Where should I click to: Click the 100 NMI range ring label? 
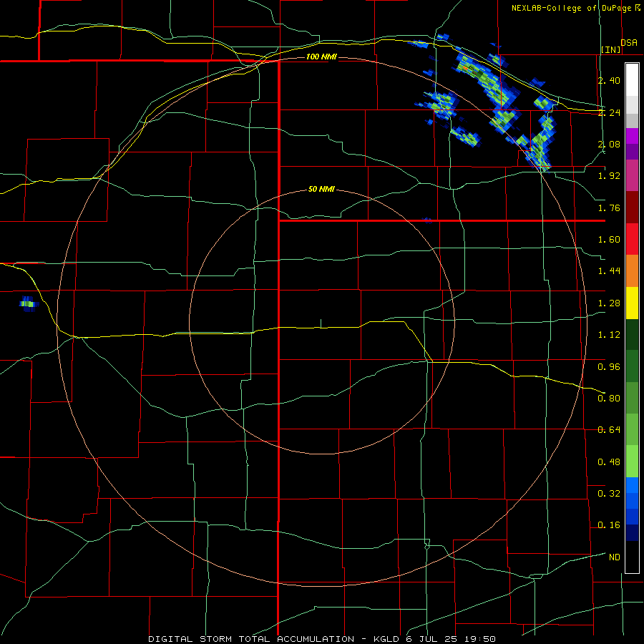321,57
